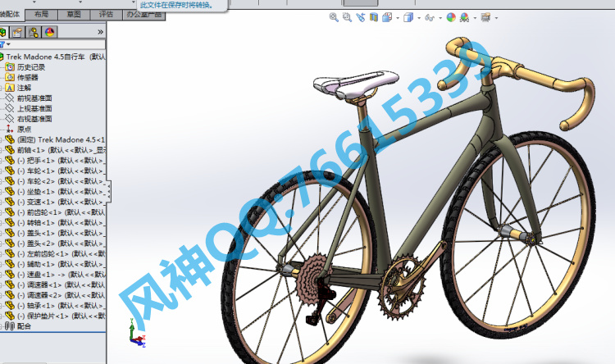
Task: Click the Edit Appearance color ball icon
Action: (x=451, y=17)
